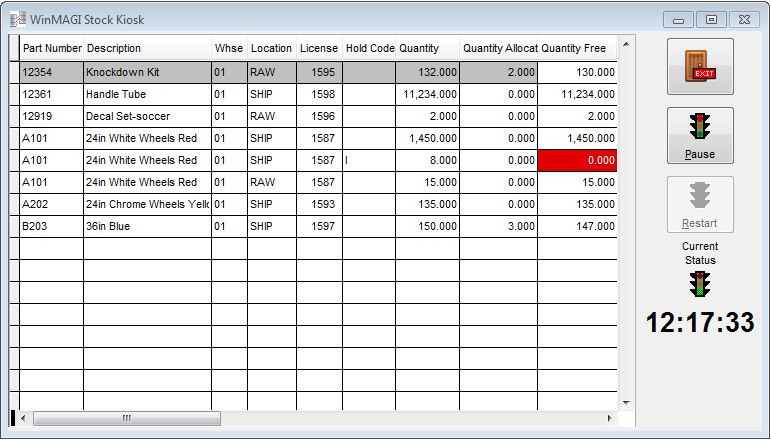Select the 36in Blue description cell
The height and width of the screenshot is (441, 771).
pyautogui.click(x=148, y=227)
